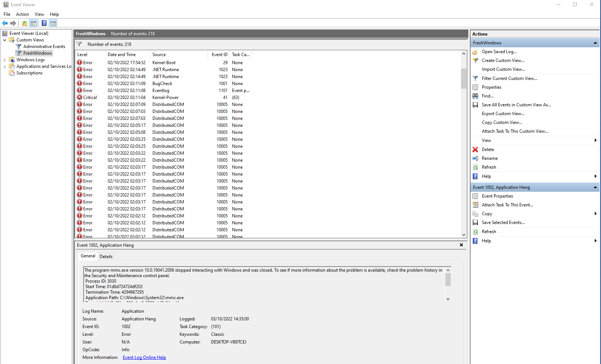
Task: Switch to the General tab
Action: pos(88,256)
